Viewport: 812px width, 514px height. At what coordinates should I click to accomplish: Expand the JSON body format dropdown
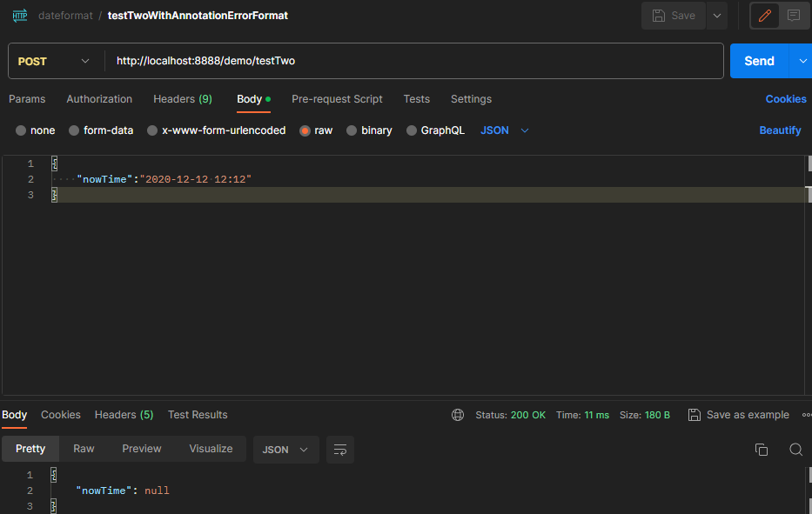[505, 130]
